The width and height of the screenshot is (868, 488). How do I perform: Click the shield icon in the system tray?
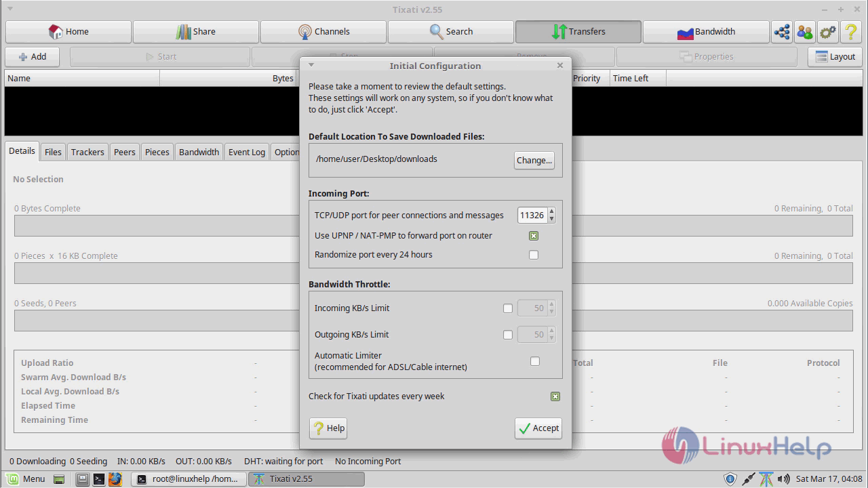coord(730,479)
